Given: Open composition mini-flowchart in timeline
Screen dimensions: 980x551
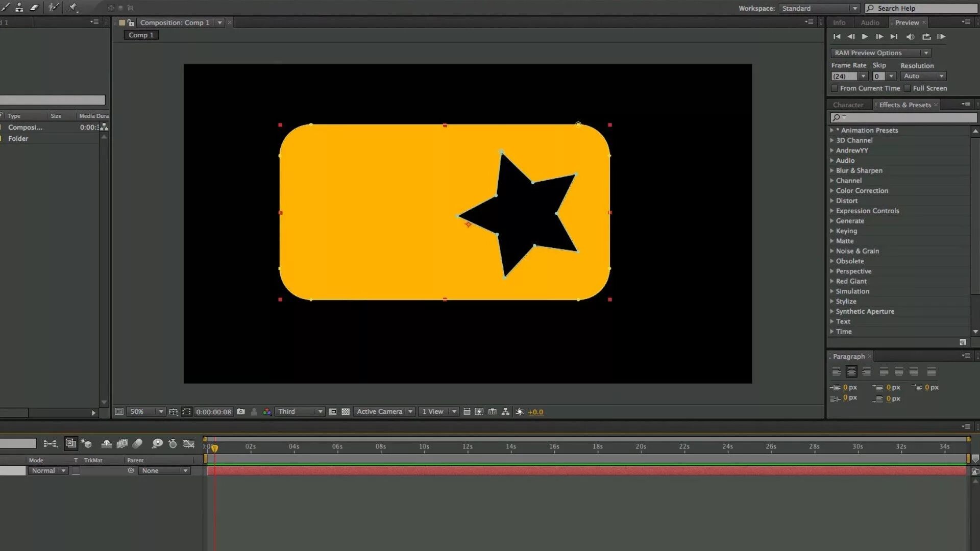Looking at the screenshot, I should (x=50, y=444).
